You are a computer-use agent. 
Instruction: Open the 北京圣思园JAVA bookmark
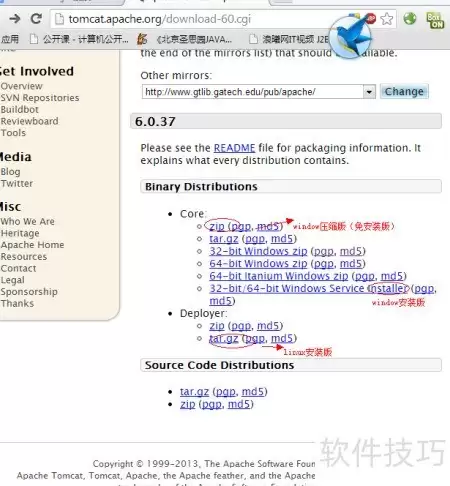coord(185,39)
